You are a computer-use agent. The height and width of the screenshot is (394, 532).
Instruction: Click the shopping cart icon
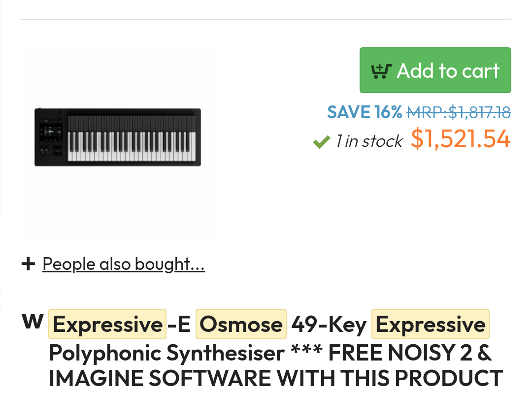381,71
